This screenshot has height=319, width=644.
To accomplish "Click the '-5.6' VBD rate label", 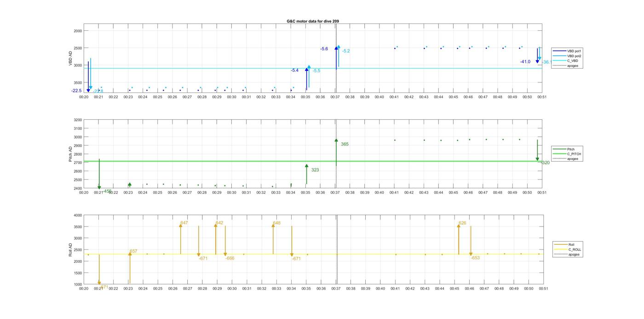I will click(x=324, y=49).
